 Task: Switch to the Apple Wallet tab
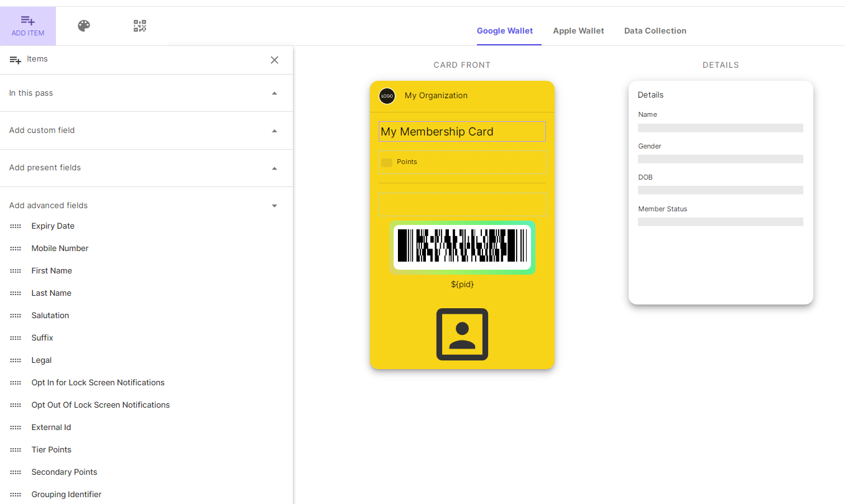[x=578, y=31]
